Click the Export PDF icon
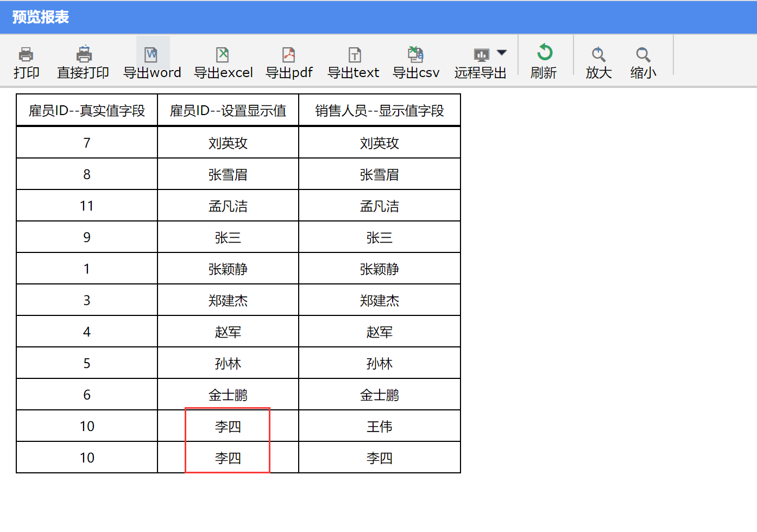757x532 pixels. pos(289,55)
